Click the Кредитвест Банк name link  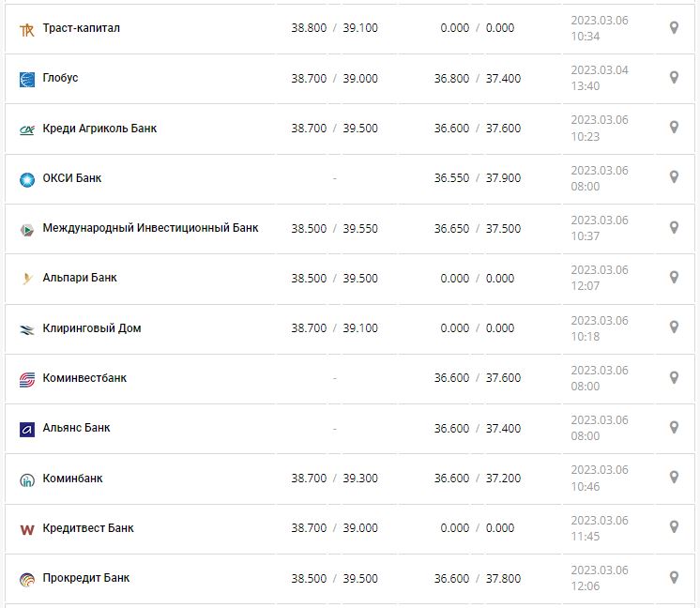click(x=88, y=528)
